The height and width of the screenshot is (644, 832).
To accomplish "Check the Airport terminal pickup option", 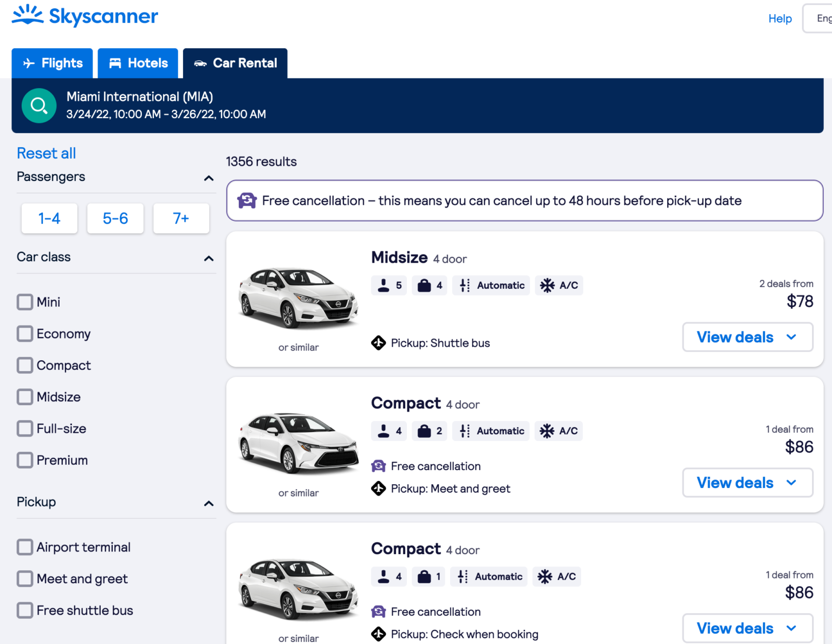I will pos(25,547).
